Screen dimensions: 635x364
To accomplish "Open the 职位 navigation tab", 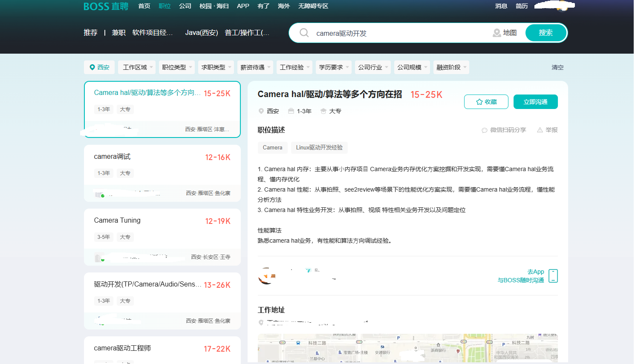I will point(165,6).
